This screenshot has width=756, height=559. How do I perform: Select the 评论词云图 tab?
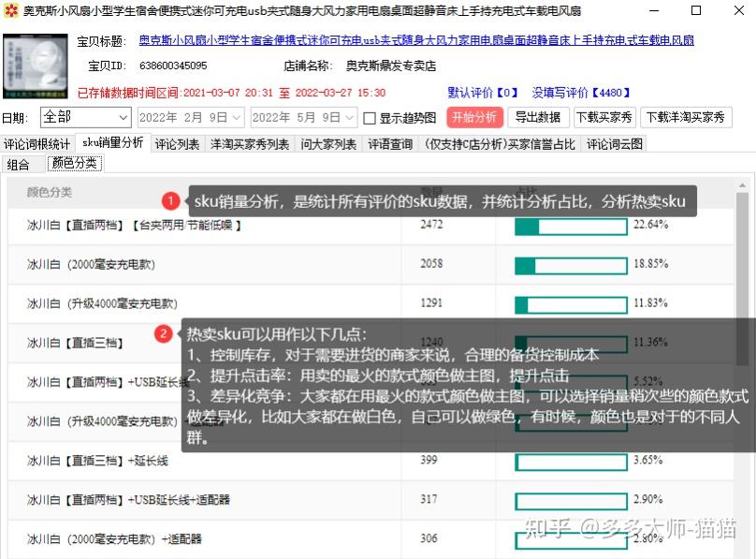615,144
